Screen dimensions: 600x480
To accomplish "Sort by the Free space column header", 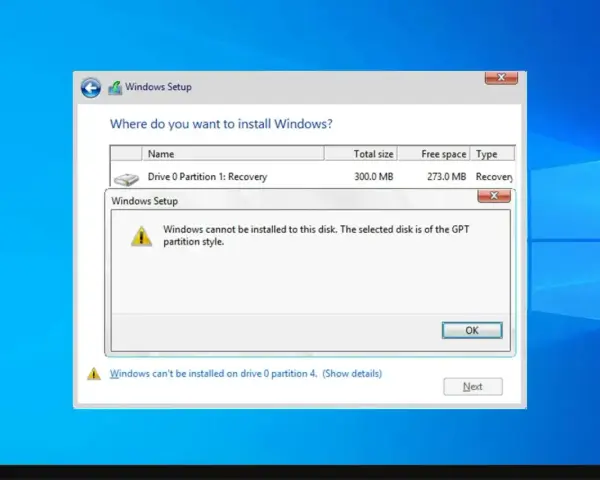I will tap(434, 154).
